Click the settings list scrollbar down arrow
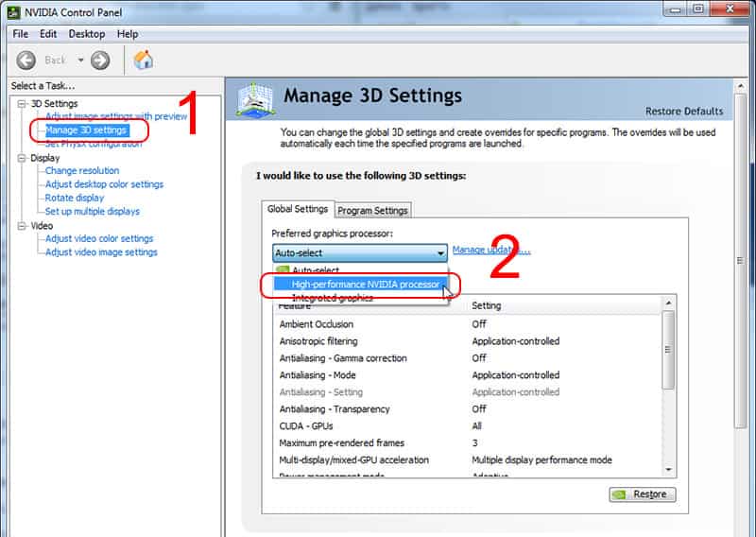 point(668,468)
